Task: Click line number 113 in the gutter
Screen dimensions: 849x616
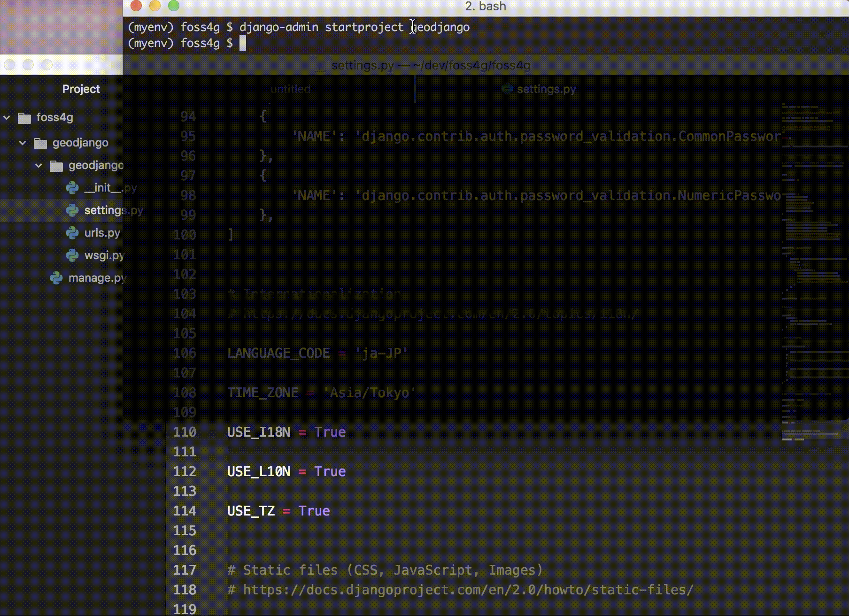Action: (x=185, y=491)
